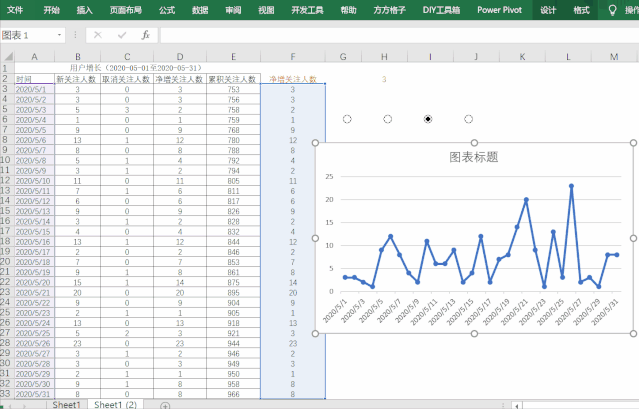
Task: Click the date cell 2020/5/31
Action: 34,394
